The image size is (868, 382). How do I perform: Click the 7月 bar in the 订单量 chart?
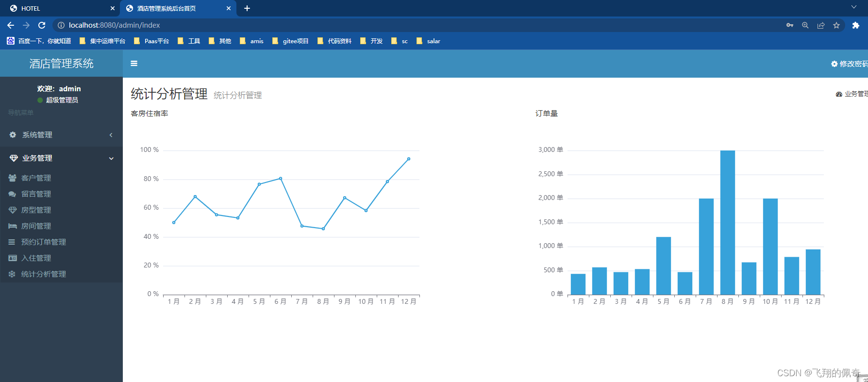click(706, 247)
